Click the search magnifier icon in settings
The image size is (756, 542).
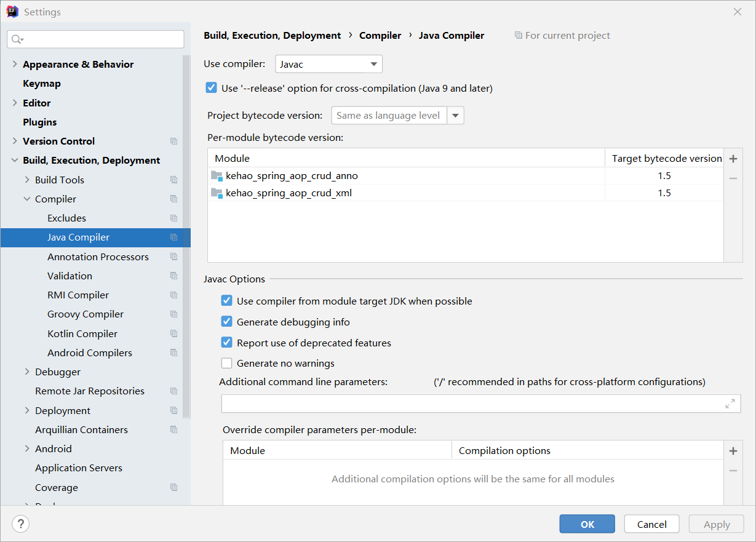[17, 39]
